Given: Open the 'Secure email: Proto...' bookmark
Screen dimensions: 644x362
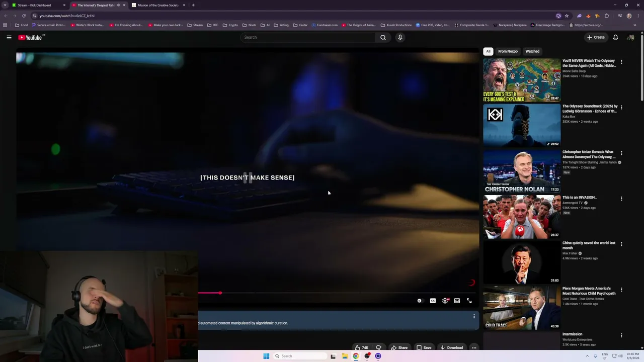Looking at the screenshot, I should coord(48,25).
